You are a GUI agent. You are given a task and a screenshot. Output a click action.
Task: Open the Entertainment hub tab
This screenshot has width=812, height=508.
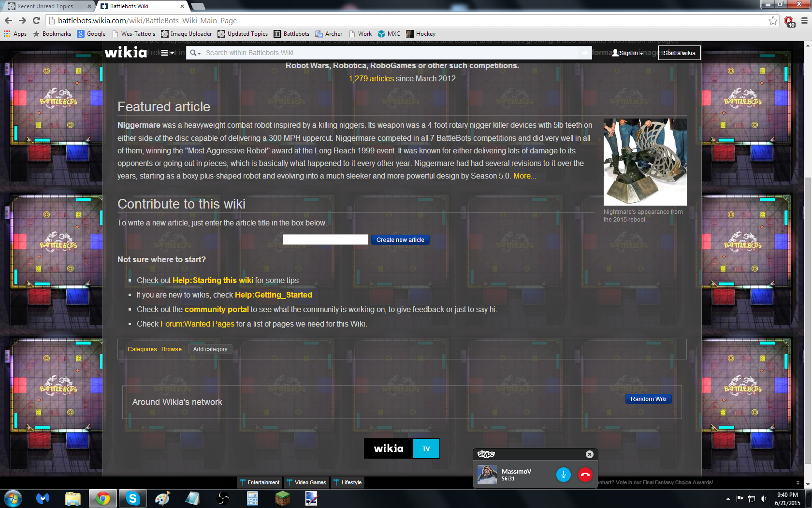260,482
